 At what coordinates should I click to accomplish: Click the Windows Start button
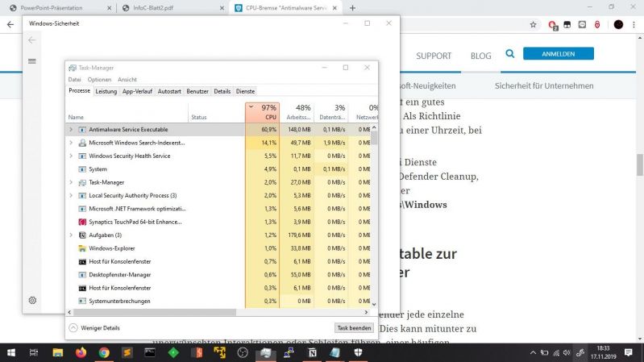coord(11,352)
